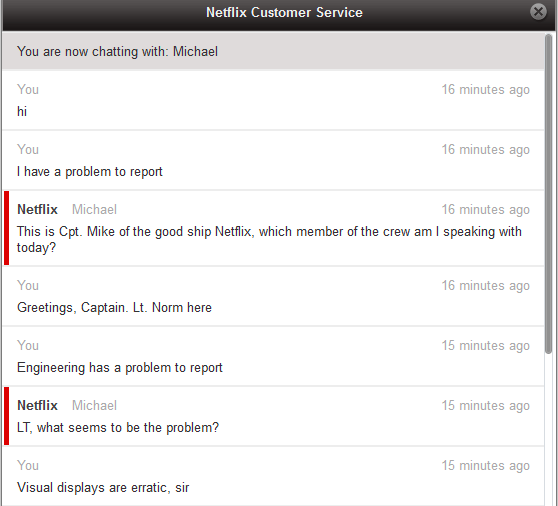Click the Michael agent name above the Cpt. Mike message
Viewport: 558px width, 506px height.
pyautogui.click(x=94, y=209)
